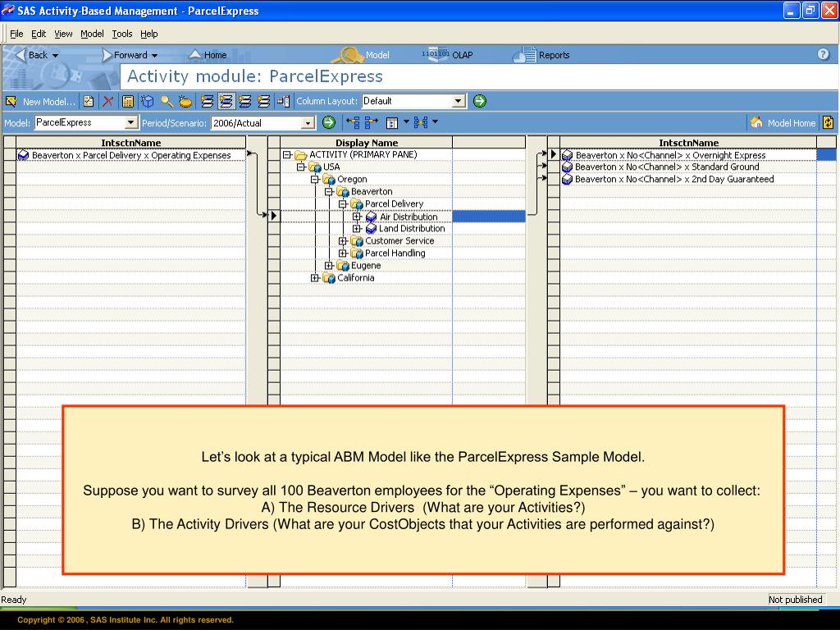
Task: Click the properties page icon next to New Model
Action: click(x=89, y=101)
